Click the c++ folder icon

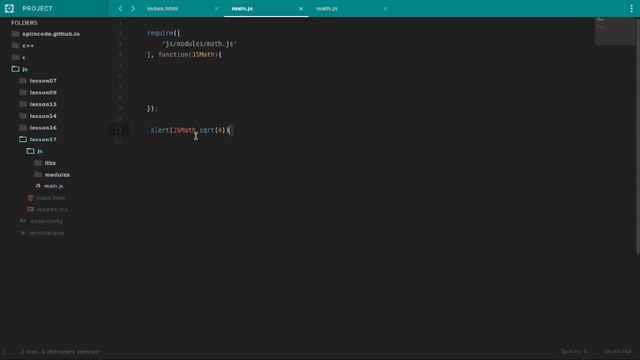coord(16,45)
